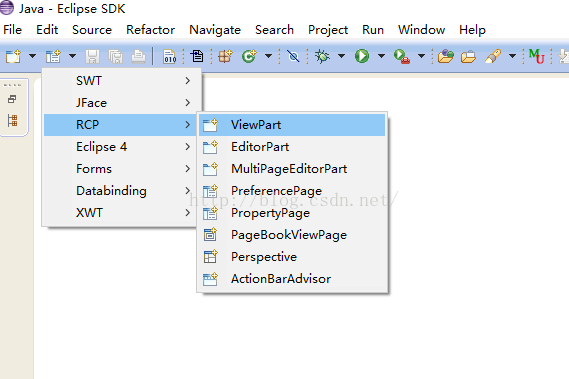This screenshot has height=379, width=569.
Task: Click the Restore view icon in sidebar
Action: point(12,99)
